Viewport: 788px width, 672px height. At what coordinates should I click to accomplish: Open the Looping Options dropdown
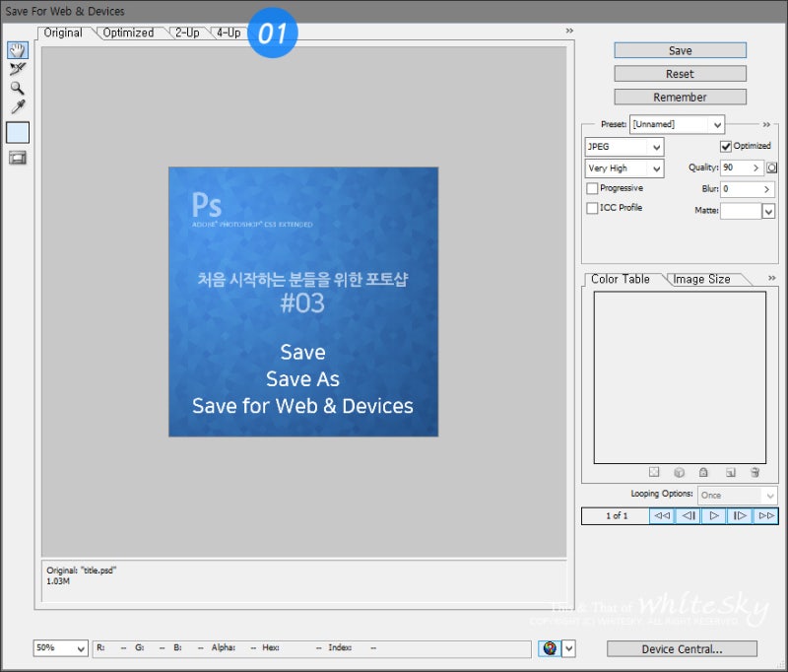point(737,495)
